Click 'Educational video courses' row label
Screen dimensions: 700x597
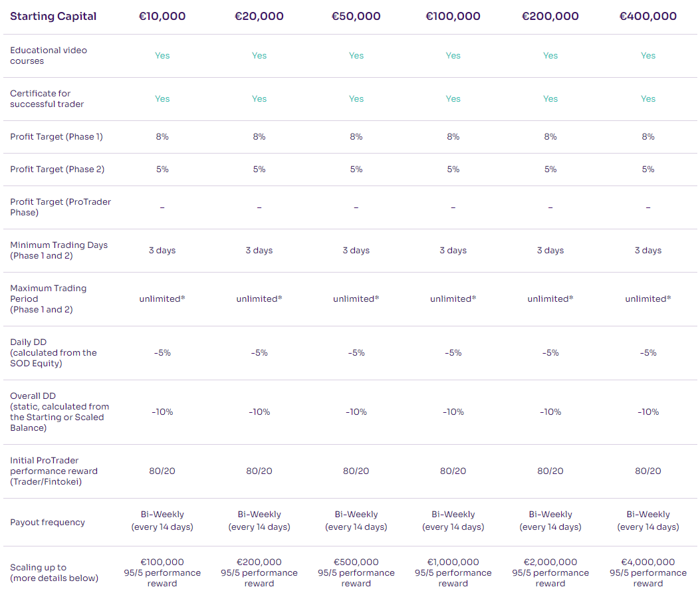pyautogui.click(x=49, y=55)
